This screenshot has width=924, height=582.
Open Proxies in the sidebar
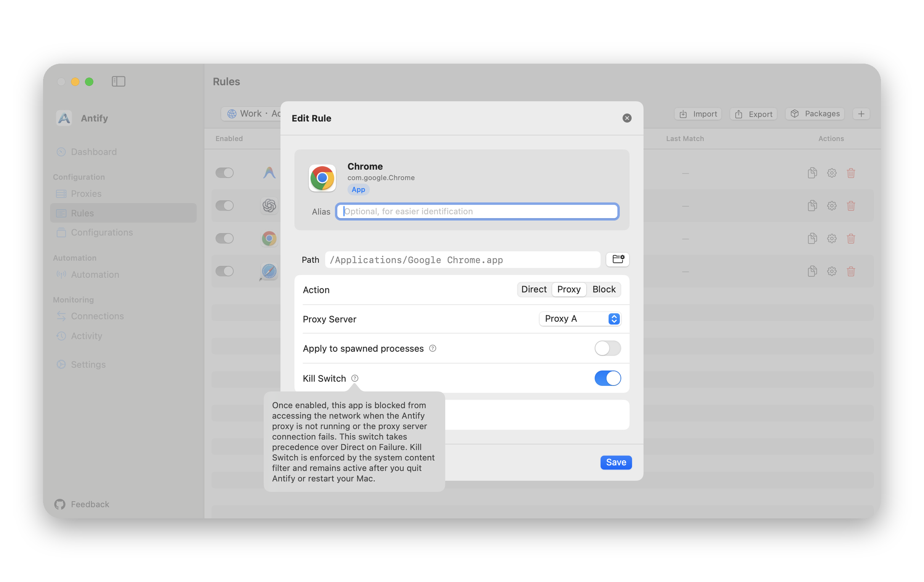click(123, 193)
